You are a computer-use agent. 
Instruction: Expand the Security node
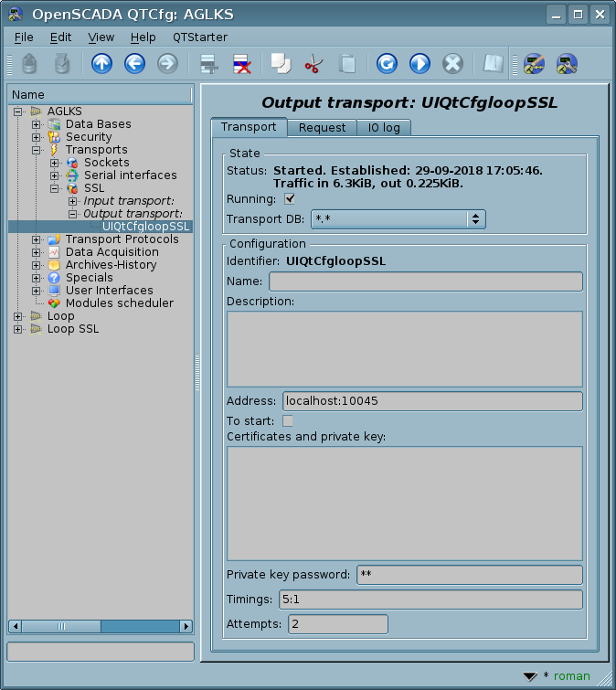(36, 137)
